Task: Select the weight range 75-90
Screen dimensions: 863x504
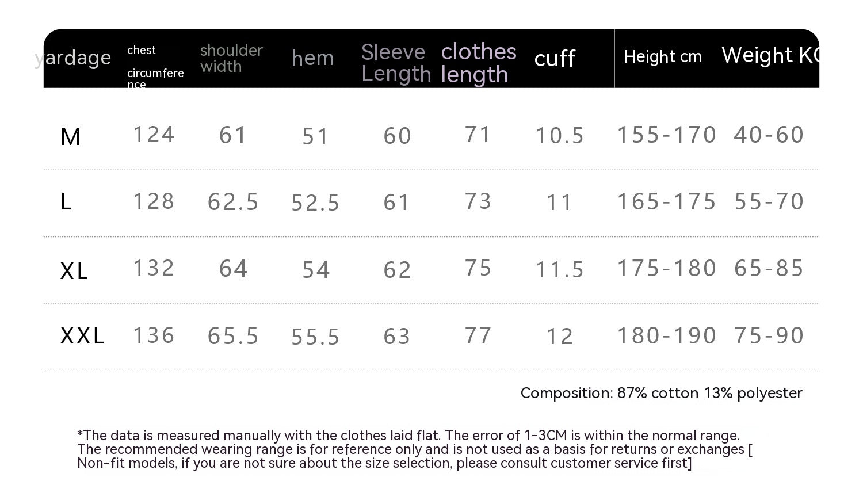Action: pyautogui.click(x=769, y=335)
